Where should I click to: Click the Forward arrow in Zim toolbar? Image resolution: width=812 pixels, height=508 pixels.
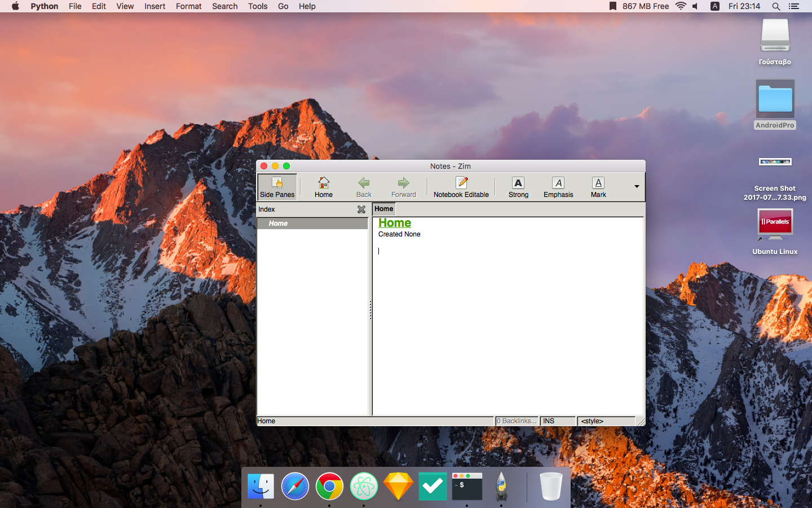404,187
